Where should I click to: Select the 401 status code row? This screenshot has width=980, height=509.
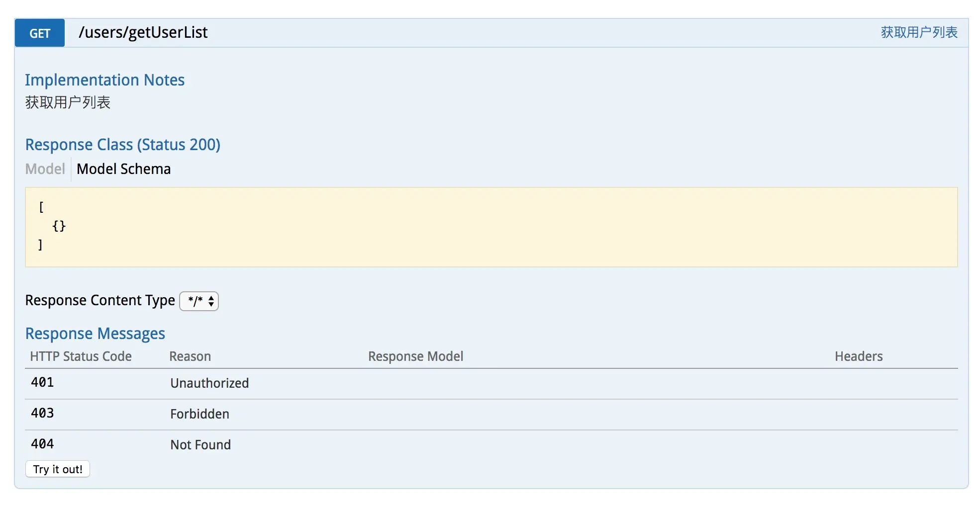pos(491,384)
